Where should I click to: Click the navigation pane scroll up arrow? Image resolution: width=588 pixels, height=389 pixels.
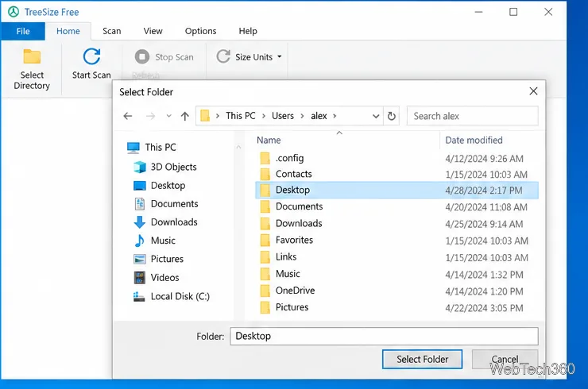pos(238,148)
